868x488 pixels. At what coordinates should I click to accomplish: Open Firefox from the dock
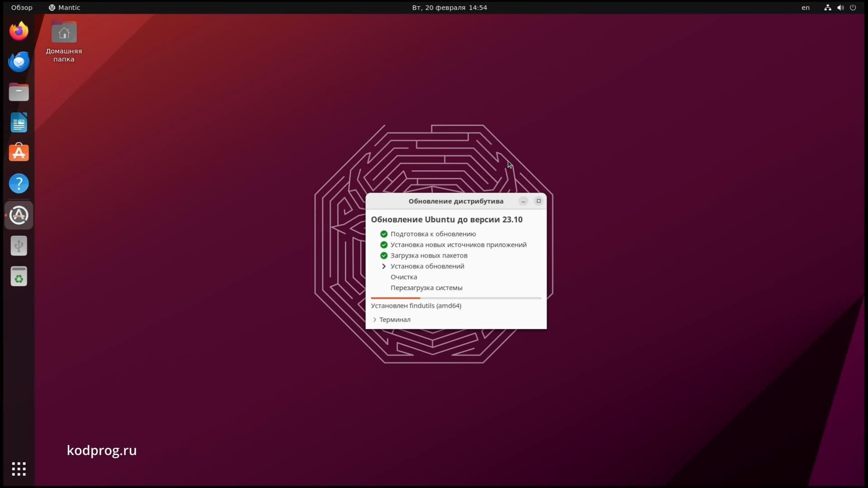pos(19,31)
